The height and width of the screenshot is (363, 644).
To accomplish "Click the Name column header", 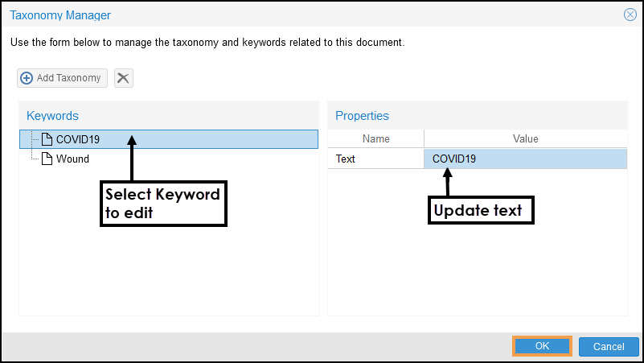I will (375, 139).
